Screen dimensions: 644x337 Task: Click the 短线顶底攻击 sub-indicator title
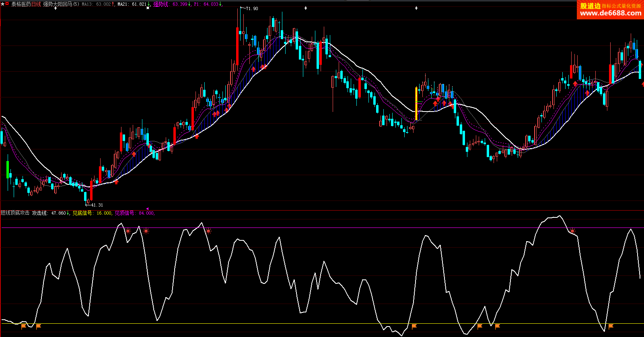[x=15, y=213]
